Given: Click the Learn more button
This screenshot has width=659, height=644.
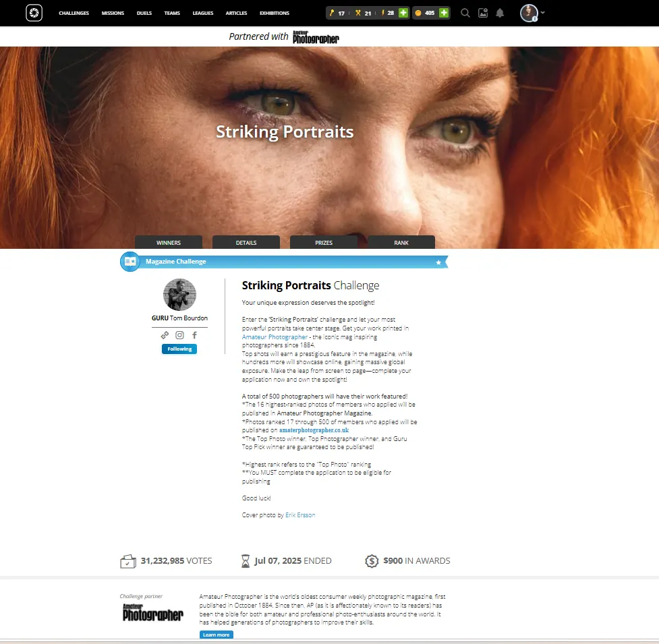Looking at the screenshot, I should (216, 635).
